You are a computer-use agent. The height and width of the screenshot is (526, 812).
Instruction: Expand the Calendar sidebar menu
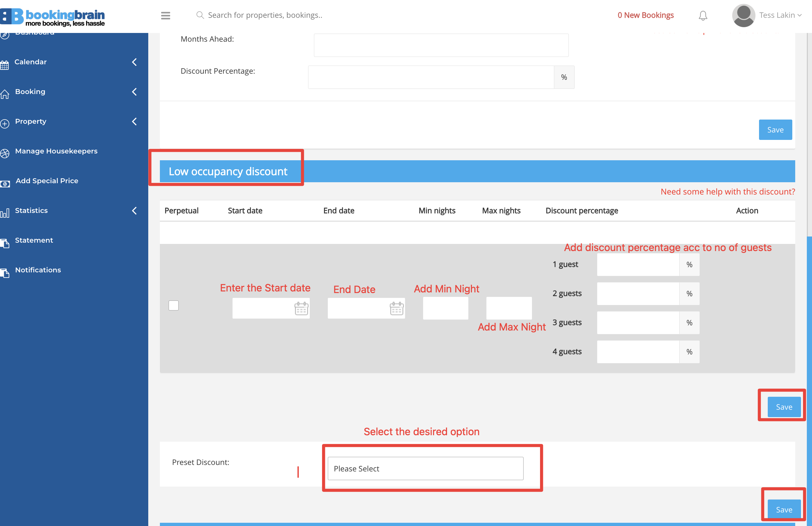(30, 62)
